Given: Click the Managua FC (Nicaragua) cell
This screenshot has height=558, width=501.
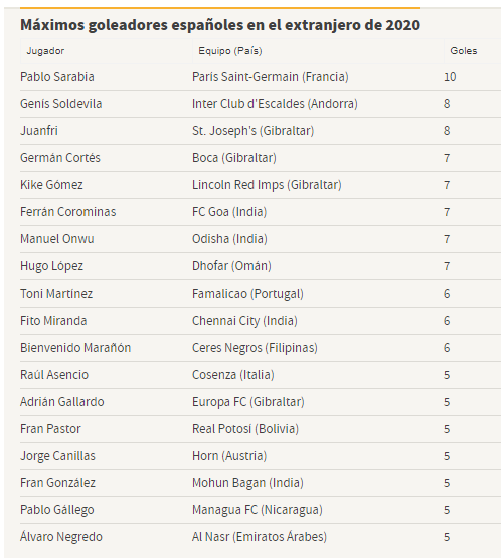Looking at the screenshot, I should click(x=257, y=510).
